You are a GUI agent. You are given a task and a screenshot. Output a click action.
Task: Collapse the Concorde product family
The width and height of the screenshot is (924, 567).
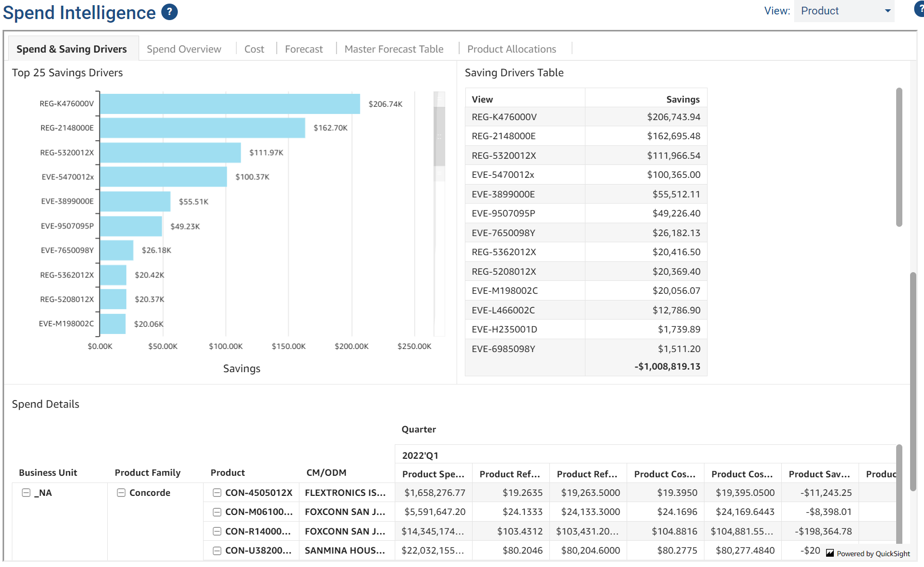pos(121,493)
